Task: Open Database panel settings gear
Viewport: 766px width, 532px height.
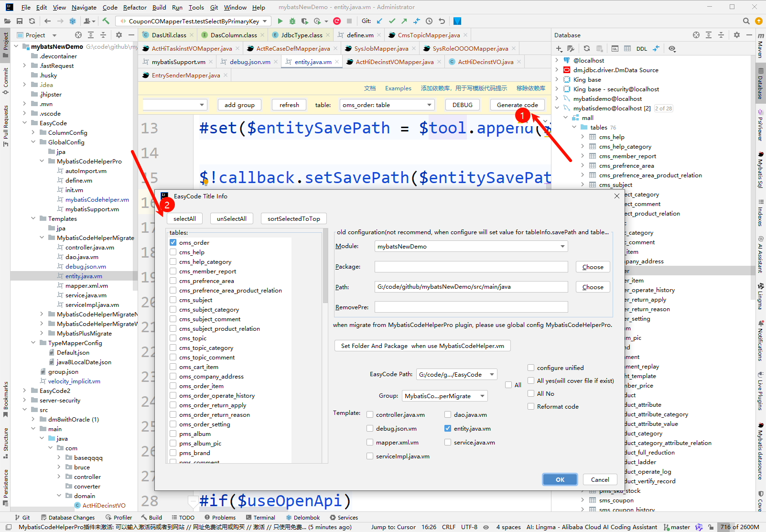Action: (736, 35)
